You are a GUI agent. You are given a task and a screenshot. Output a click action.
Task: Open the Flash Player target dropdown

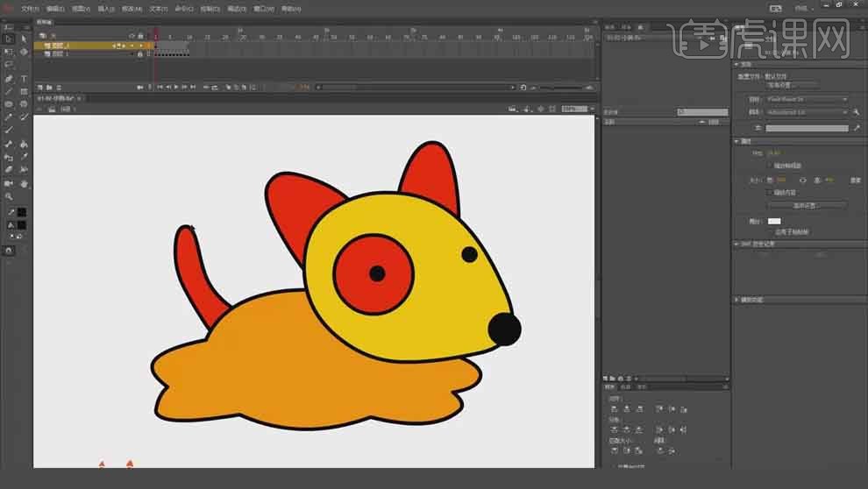pyautogui.click(x=807, y=100)
